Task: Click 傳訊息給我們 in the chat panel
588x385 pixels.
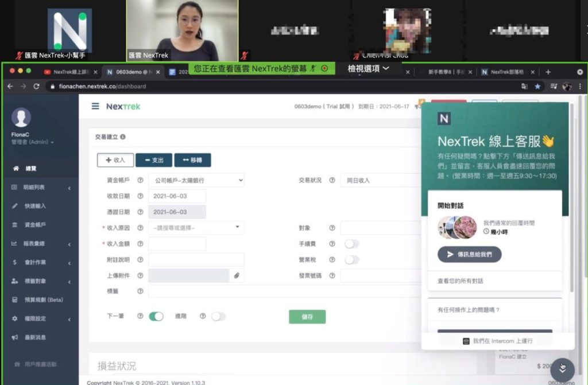Action: [470, 254]
